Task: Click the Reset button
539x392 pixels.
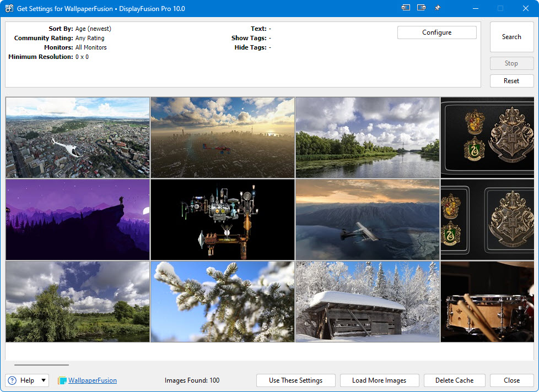Action: 511,81
